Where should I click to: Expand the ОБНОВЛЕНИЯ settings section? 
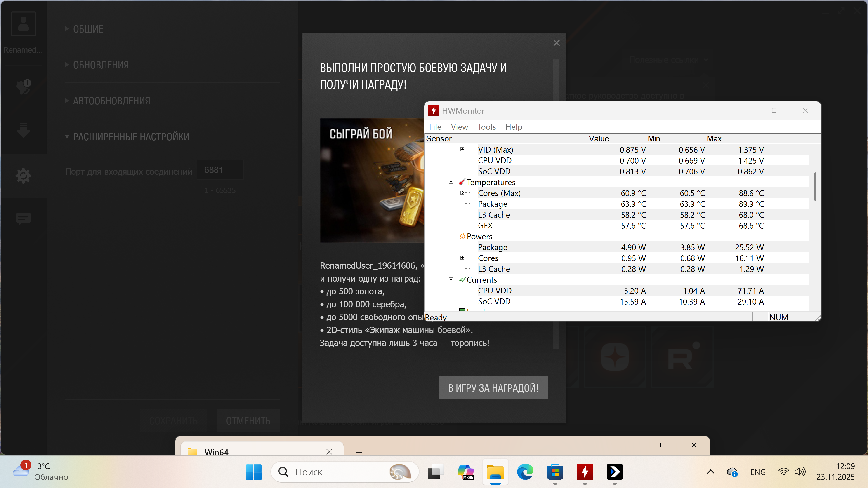click(101, 65)
